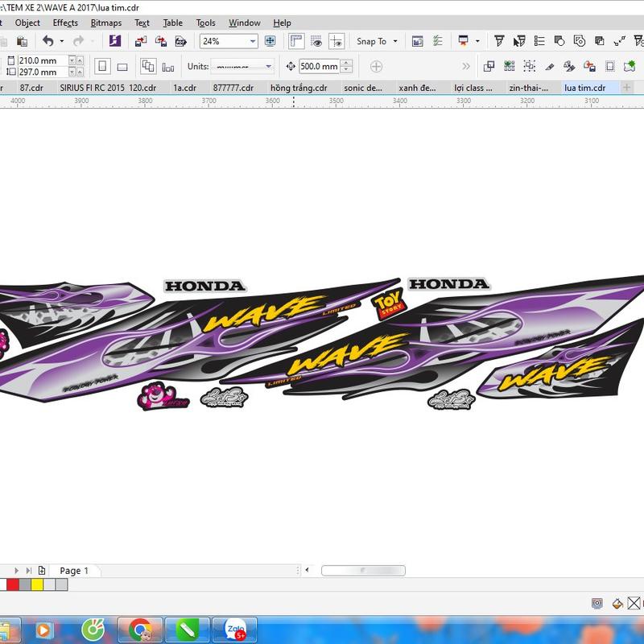
Task: Click the two-overlapping-rectangles property bar icon
Action: (x=489, y=66)
